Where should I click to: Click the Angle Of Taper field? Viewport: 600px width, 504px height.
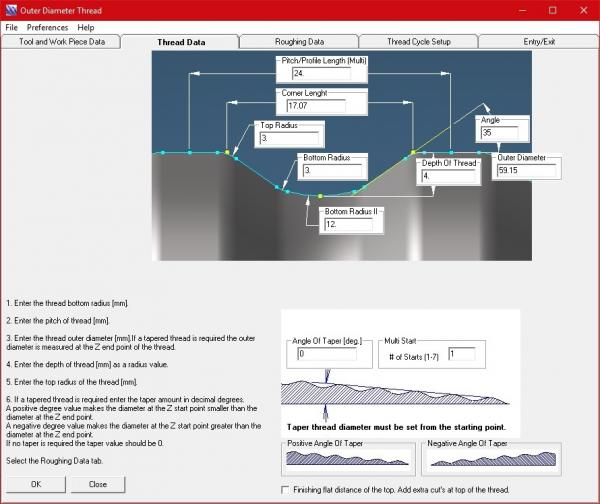pyautogui.click(x=318, y=355)
